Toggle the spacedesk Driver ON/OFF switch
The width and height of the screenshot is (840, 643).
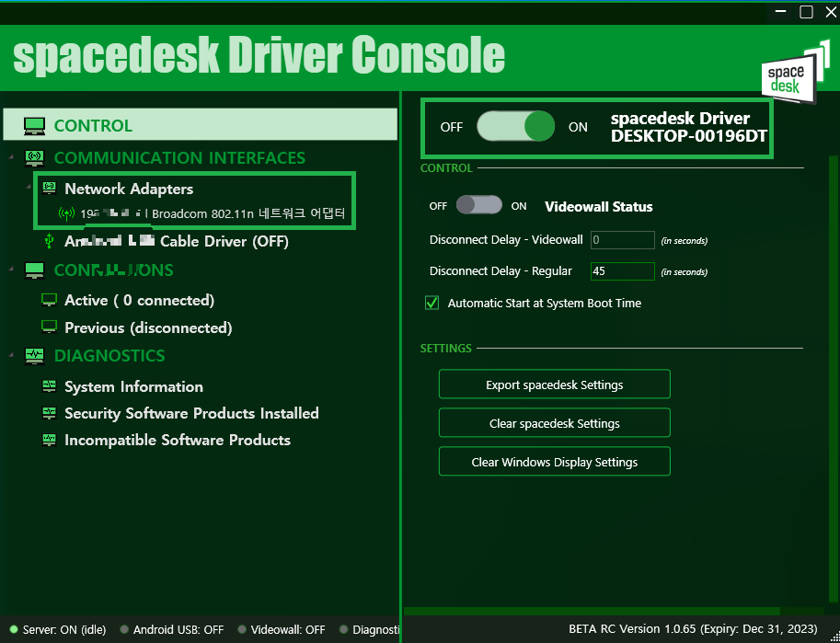coord(515,126)
